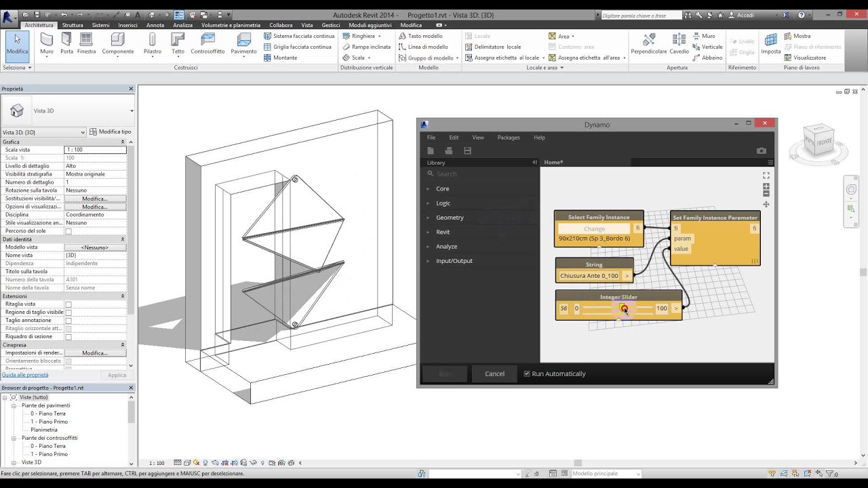Expand the Core library category
The width and height of the screenshot is (868, 488).
coord(442,188)
